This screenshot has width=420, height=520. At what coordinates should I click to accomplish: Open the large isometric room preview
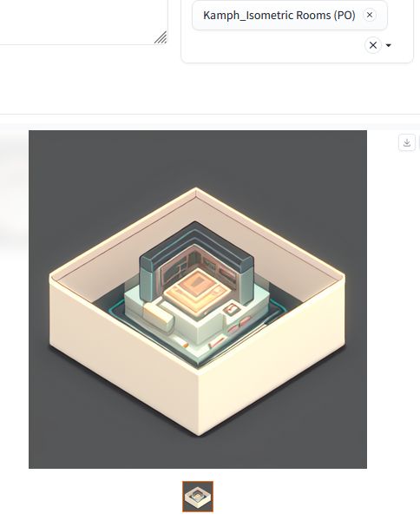(198, 299)
